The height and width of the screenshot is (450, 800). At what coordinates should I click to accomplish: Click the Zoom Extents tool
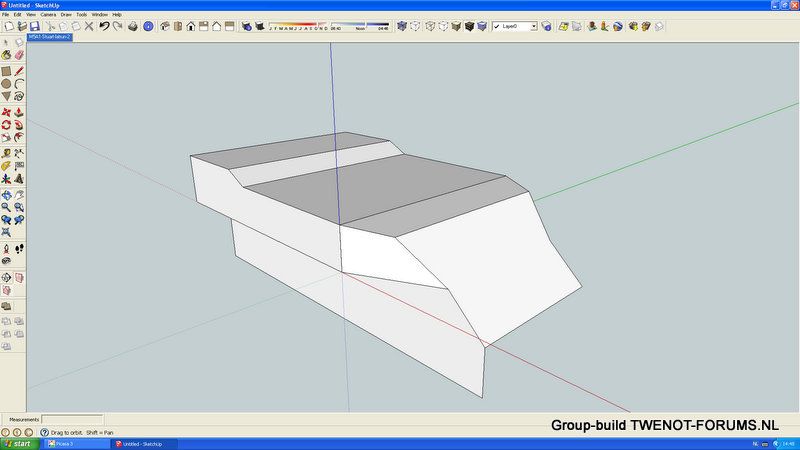pyautogui.click(x=6, y=233)
